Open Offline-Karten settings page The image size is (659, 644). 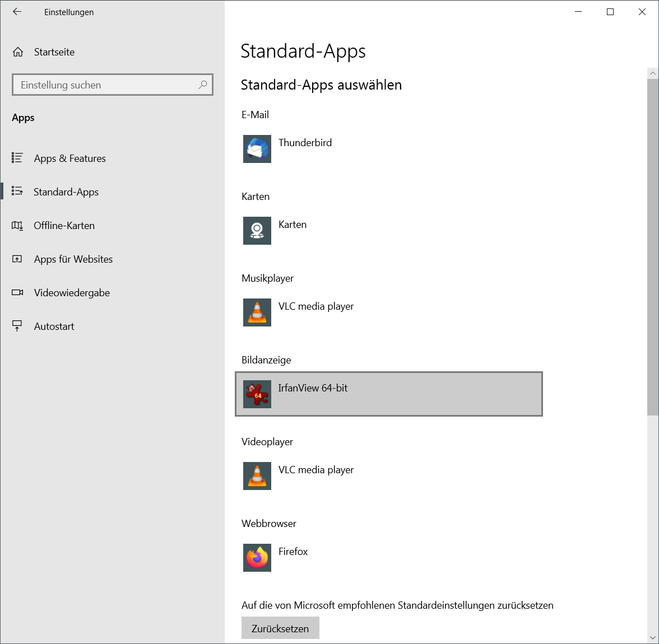[x=64, y=226]
